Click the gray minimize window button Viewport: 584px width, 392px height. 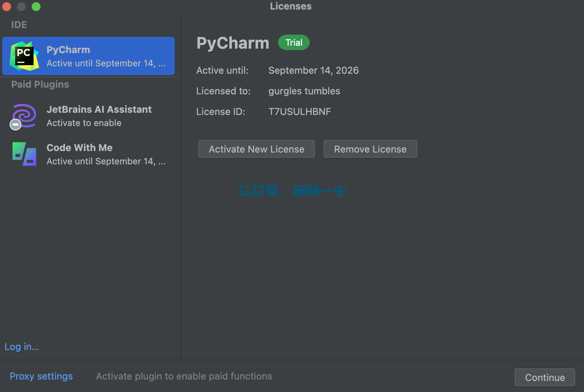21,6
